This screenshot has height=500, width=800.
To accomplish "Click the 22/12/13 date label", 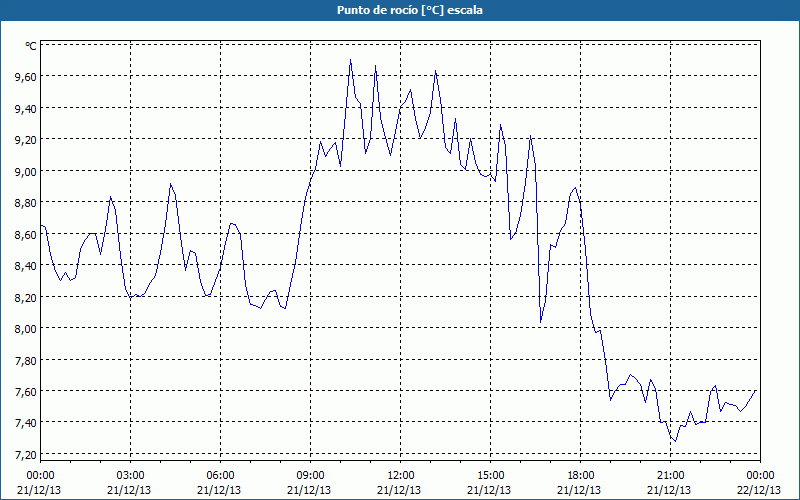I will coord(759,490).
